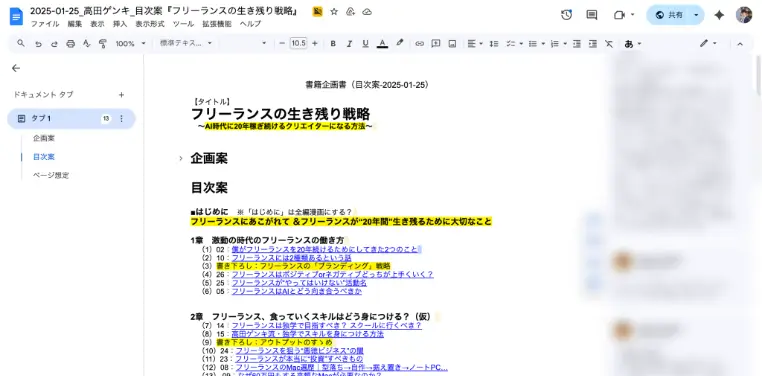Redo the last action
The image size is (762, 376).
click(x=54, y=44)
